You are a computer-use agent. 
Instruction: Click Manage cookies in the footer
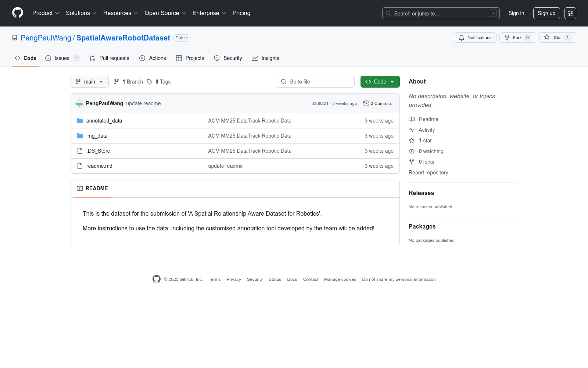[x=340, y=279]
